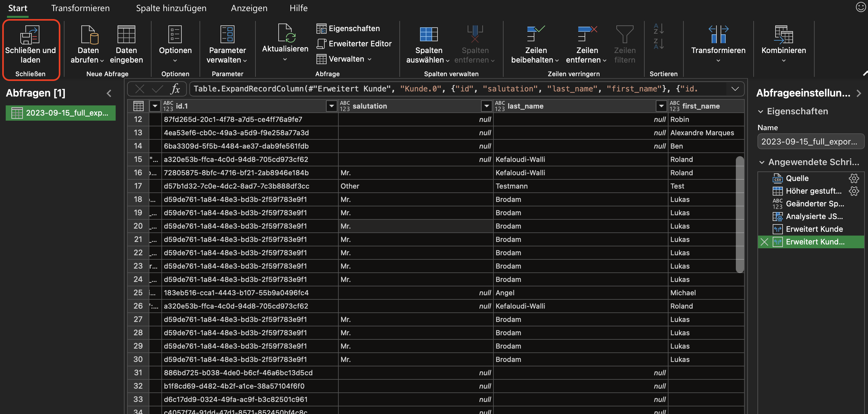
Task: Change data type of id.1 column
Action: click(x=168, y=106)
